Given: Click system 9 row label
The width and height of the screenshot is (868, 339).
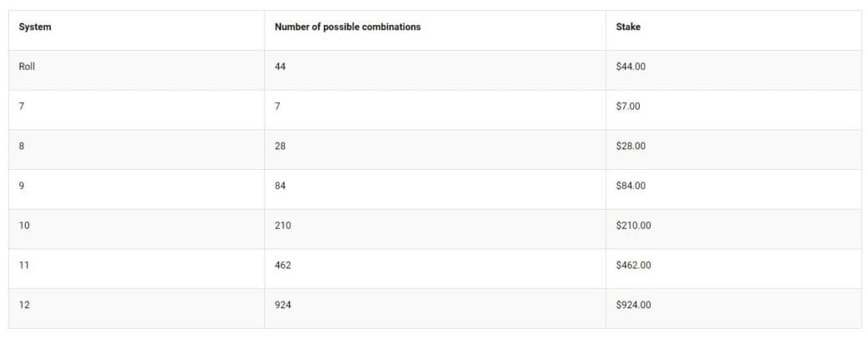Looking at the screenshot, I should pyautogui.click(x=22, y=186).
